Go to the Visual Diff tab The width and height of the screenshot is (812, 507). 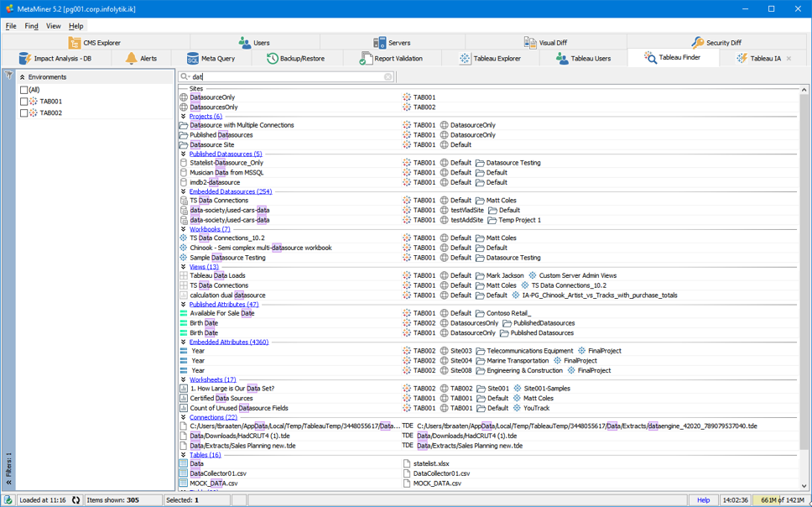[545, 43]
